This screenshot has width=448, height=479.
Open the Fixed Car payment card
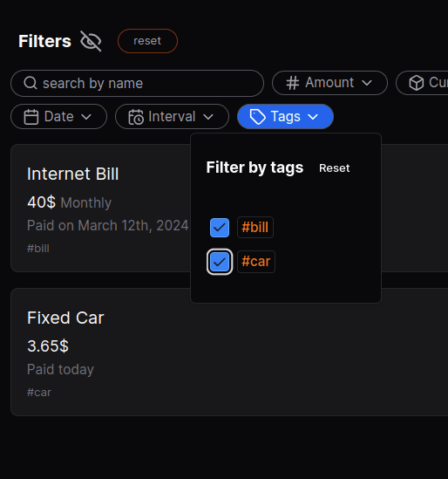pyautogui.click(x=229, y=352)
